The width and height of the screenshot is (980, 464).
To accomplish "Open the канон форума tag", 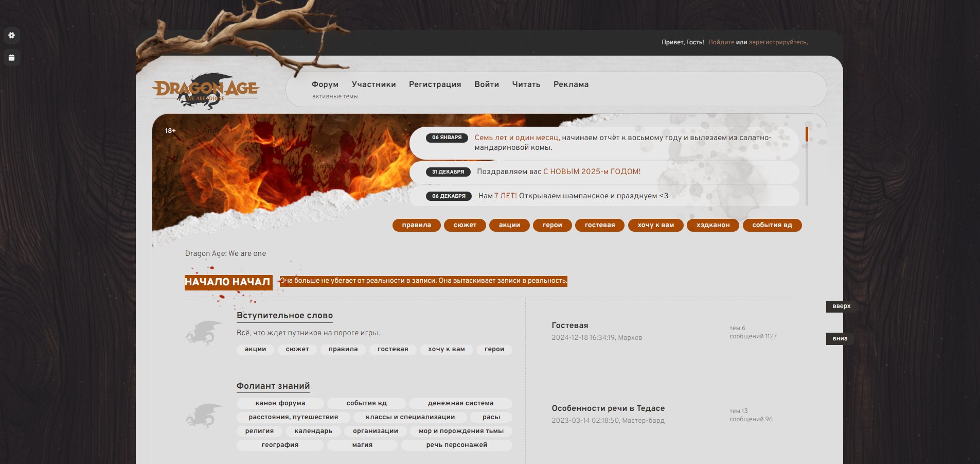I will 280,403.
